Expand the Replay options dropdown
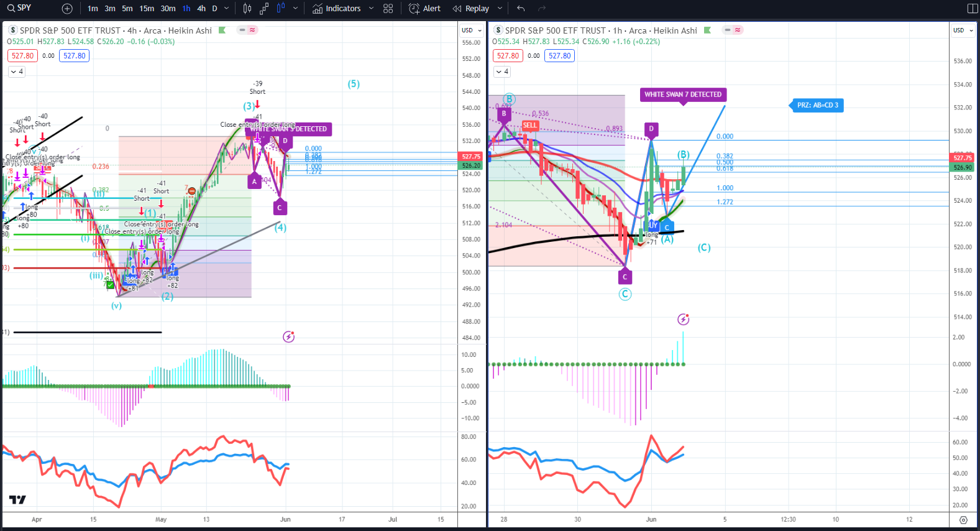This screenshot has height=531, width=980. coord(500,9)
